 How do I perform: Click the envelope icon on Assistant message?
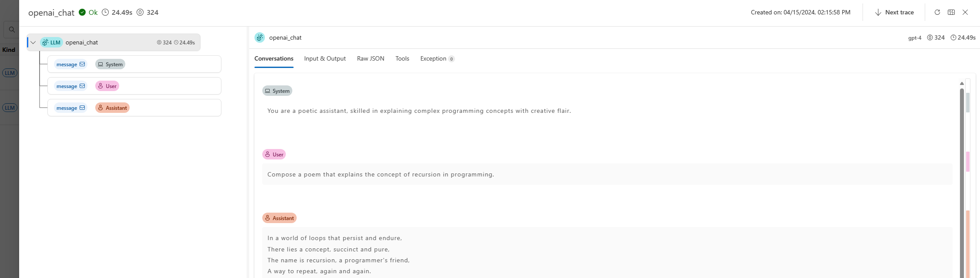[82, 108]
